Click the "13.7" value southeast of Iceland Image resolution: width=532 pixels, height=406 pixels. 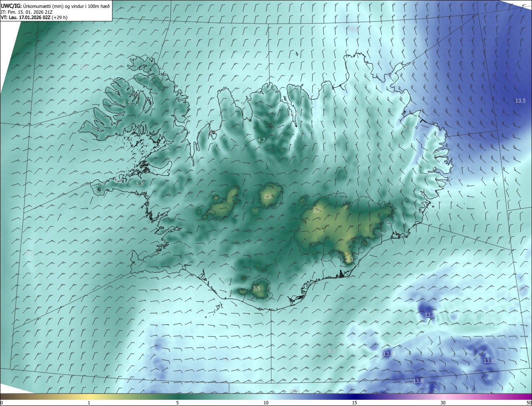pyautogui.click(x=429, y=315)
